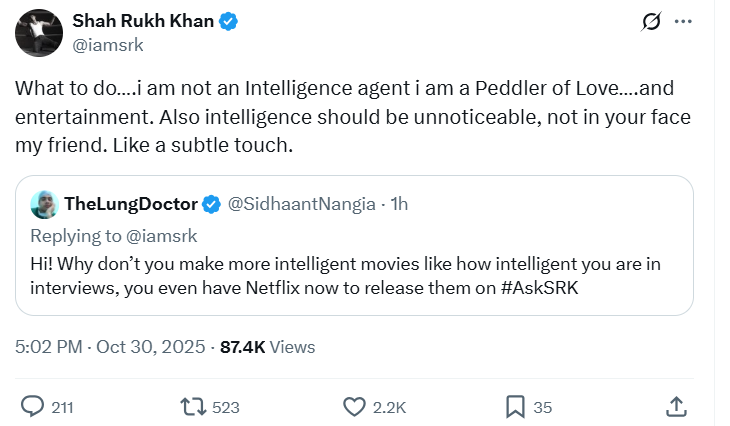Open the 5:02 PM · Oct 30, 2025 timestamp
Viewport: 730px width, 426px height.
[x=110, y=347]
